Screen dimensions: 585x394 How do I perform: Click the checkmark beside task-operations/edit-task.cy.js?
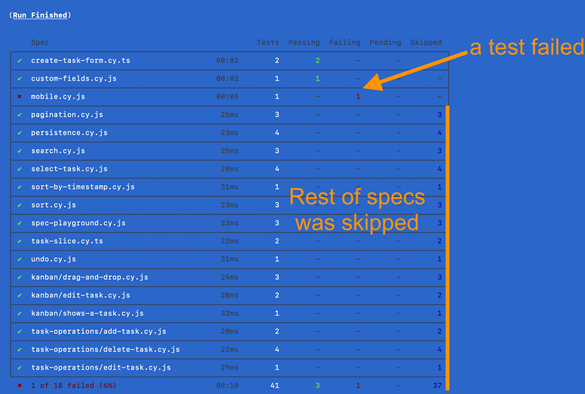(x=19, y=368)
